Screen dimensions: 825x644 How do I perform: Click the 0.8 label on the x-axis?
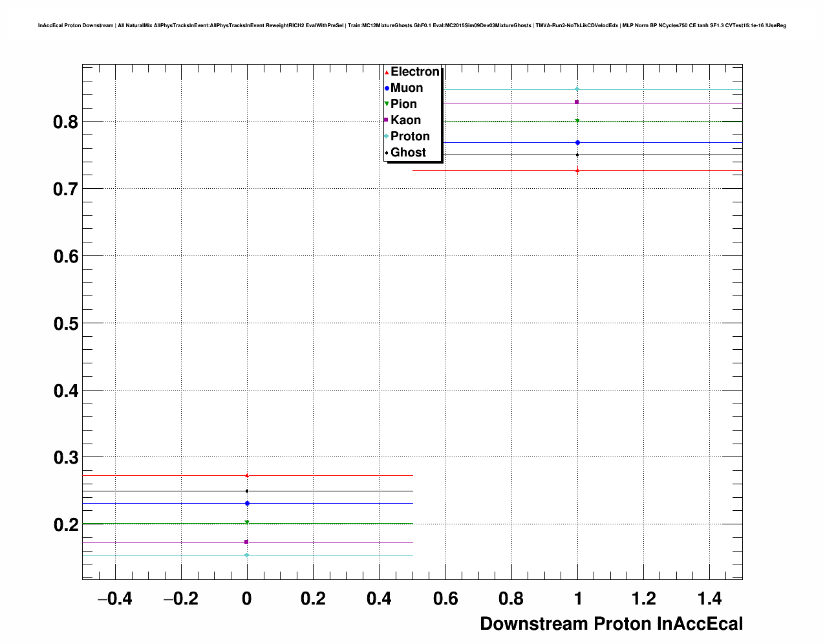pos(511,599)
